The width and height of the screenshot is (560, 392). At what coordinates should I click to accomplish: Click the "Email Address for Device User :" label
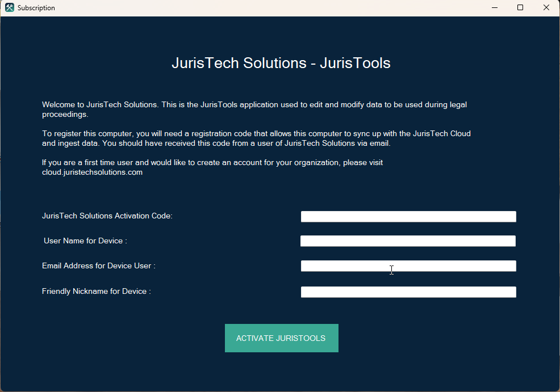pyautogui.click(x=99, y=265)
